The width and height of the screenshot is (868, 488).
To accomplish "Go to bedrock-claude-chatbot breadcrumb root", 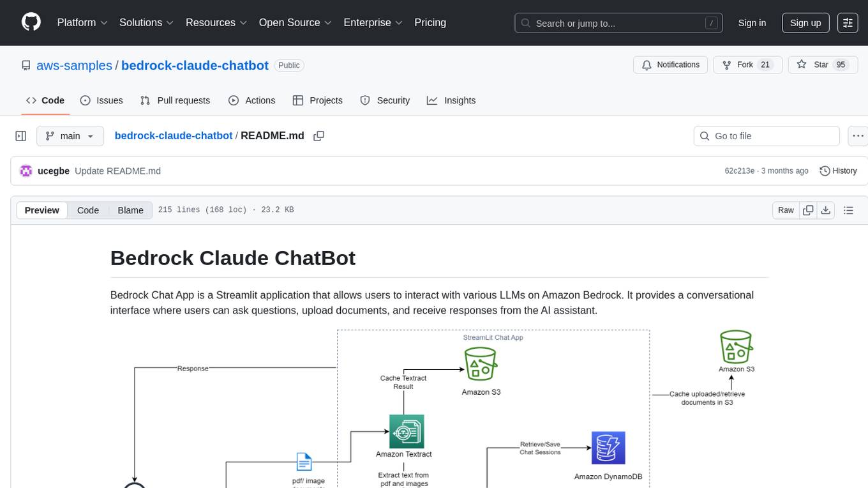I will pyautogui.click(x=174, y=136).
